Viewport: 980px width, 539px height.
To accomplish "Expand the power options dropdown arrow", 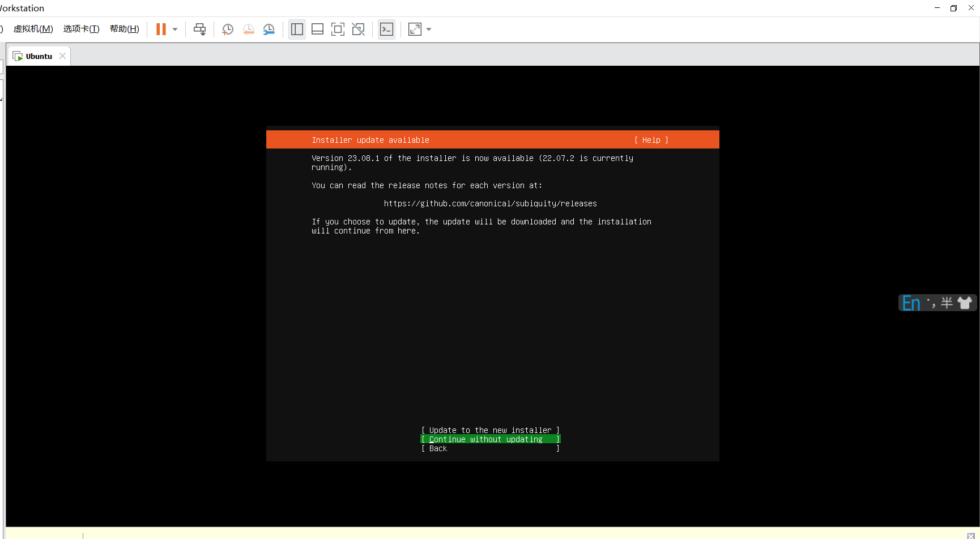I will coord(175,29).
